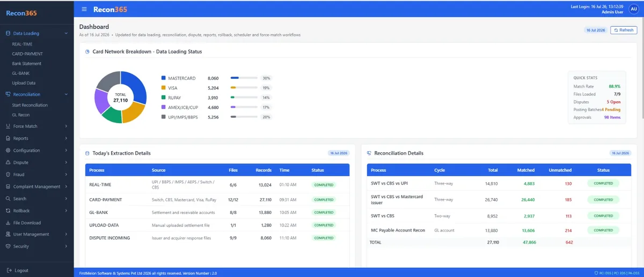Click the Reconciliation sidebar icon
Image resolution: width=644 pixels, height=277 pixels.
click(8, 94)
